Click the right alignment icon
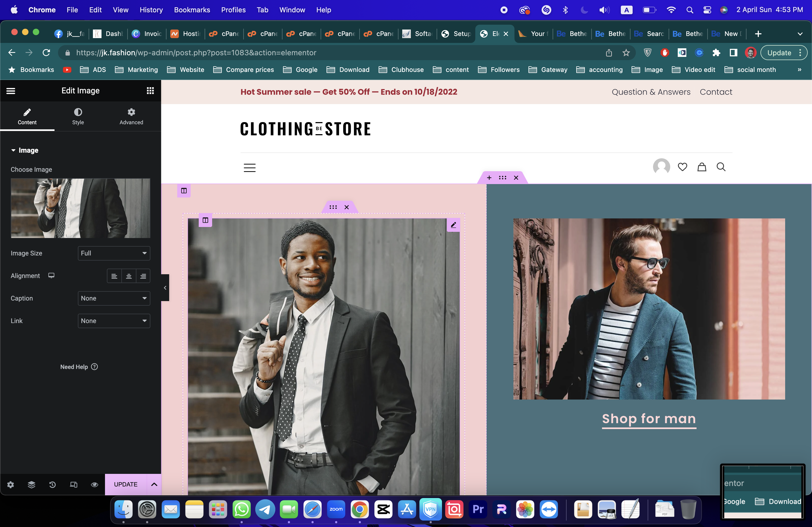 (143, 276)
